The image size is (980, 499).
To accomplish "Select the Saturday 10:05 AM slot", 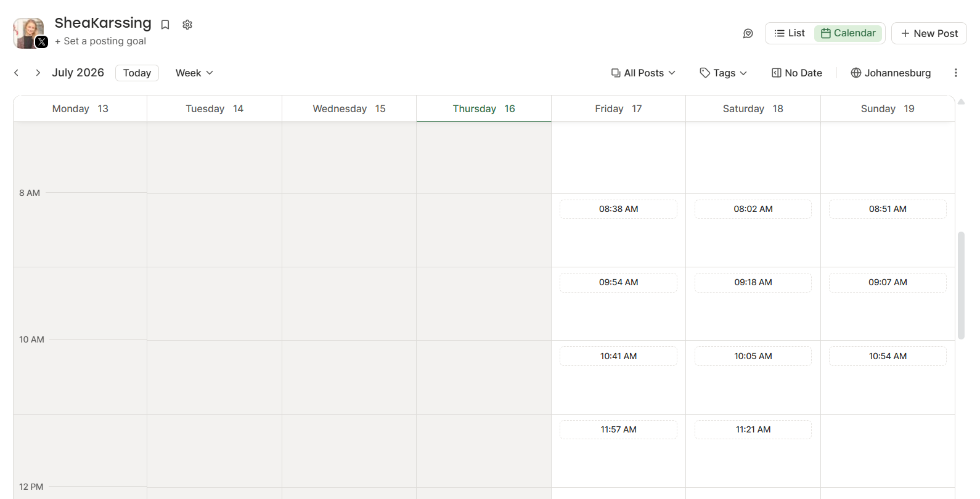I will pyautogui.click(x=753, y=356).
